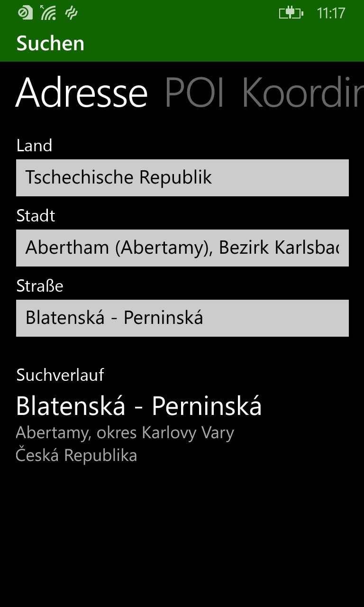Image resolution: width=364 pixels, height=607 pixels.
Task: Select the Adresse tab
Action: (x=82, y=93)
